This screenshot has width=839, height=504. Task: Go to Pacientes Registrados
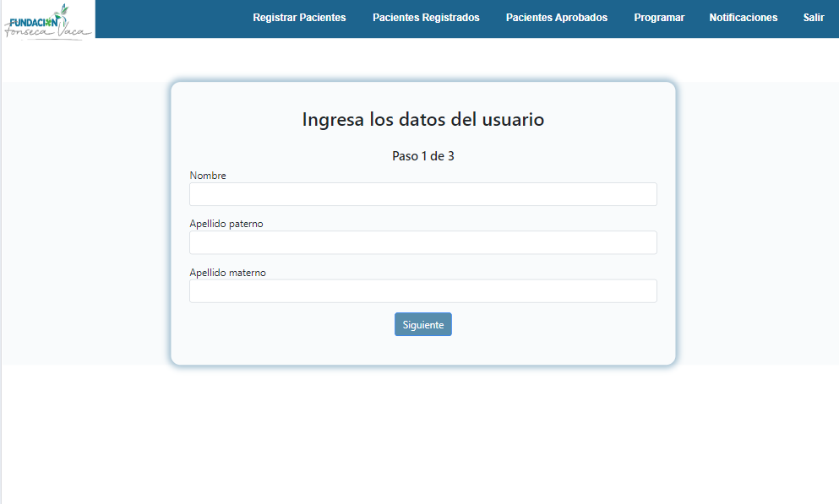(x=426, y=18)
